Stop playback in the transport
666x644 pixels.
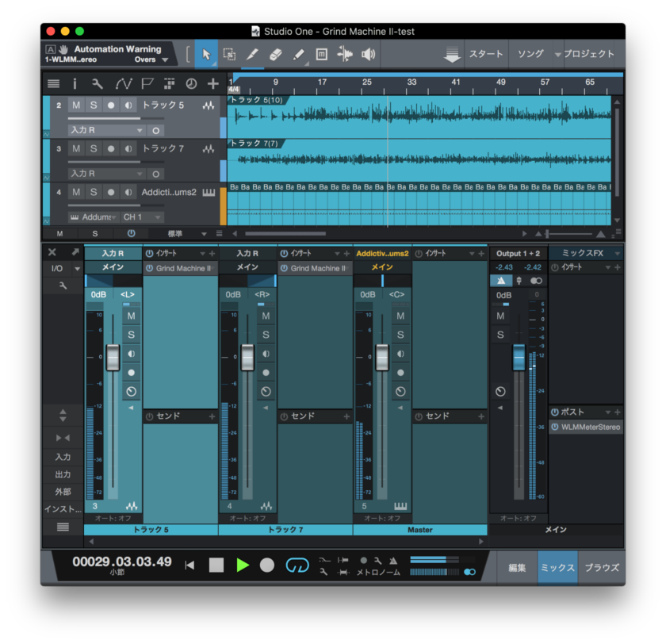click(x=216, y=565)
